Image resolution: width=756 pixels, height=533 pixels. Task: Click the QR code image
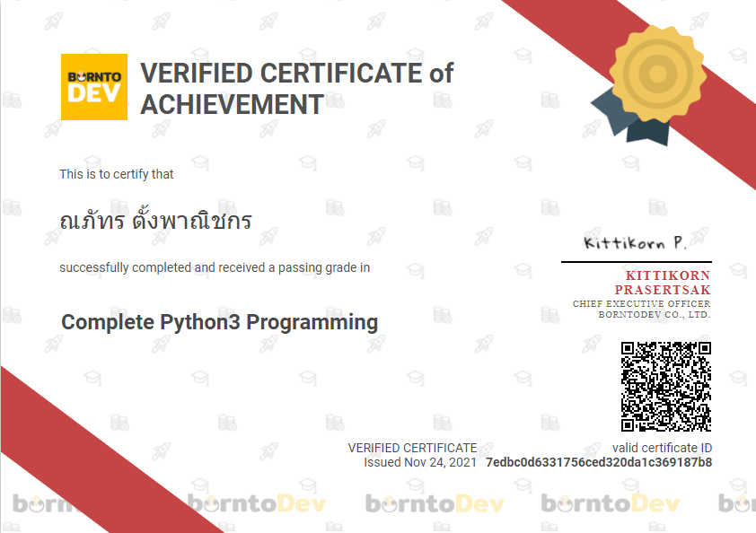click(x=666, y=387)
